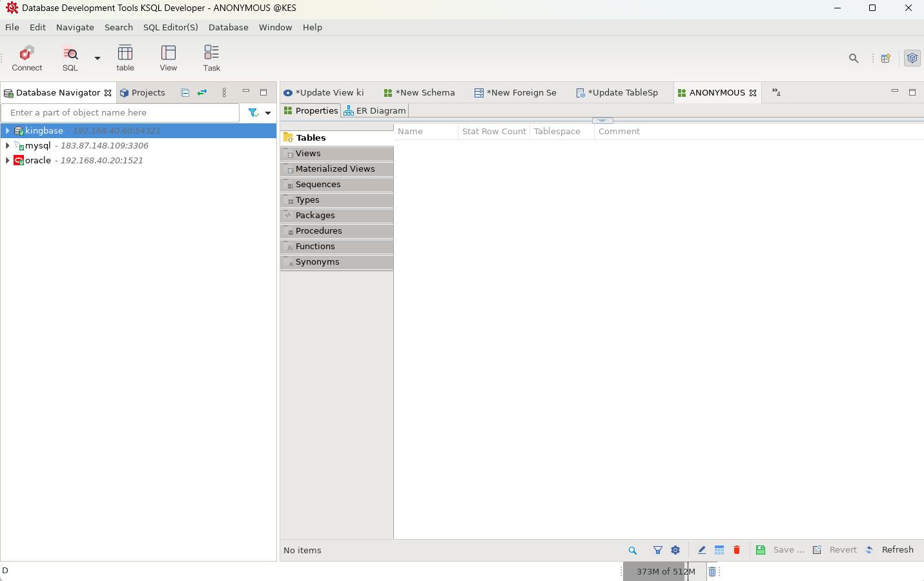Image resolution: width=924 pixels, height=581 pixels.
Task: Toggle the navigator filter funnel icon
Action: tap(253, 113)
